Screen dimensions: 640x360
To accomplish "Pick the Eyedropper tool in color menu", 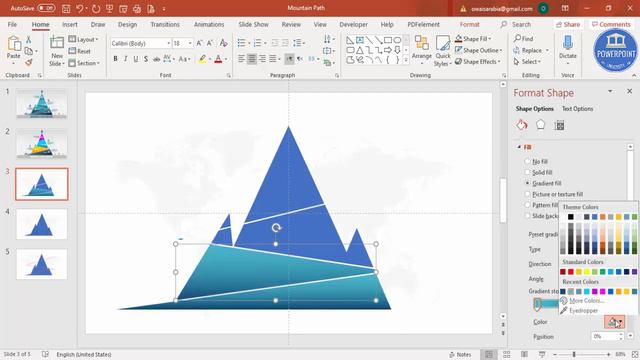I will [579, 311].
